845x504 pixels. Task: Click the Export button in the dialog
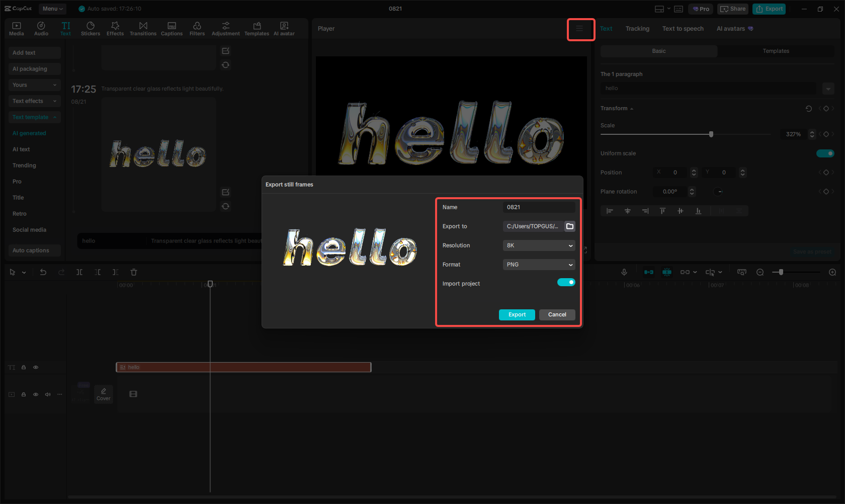pos(517,314)
